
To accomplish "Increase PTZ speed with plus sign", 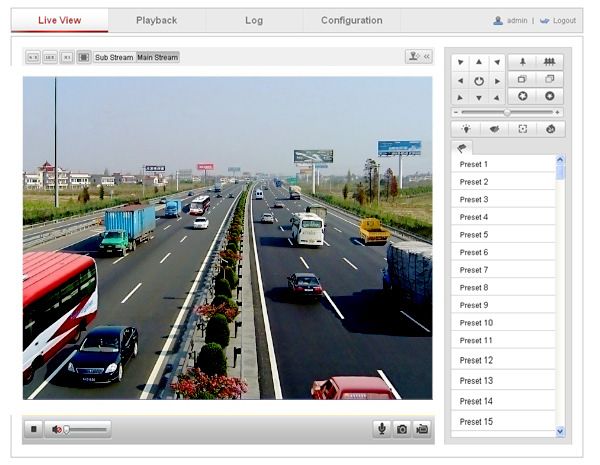I will click(558, 113).
